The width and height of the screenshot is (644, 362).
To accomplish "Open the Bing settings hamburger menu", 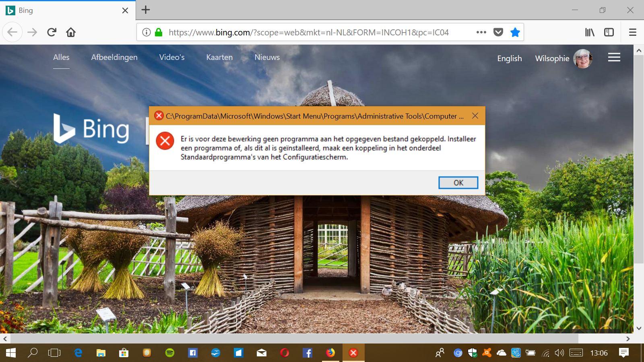I will [x=614, y=58].
